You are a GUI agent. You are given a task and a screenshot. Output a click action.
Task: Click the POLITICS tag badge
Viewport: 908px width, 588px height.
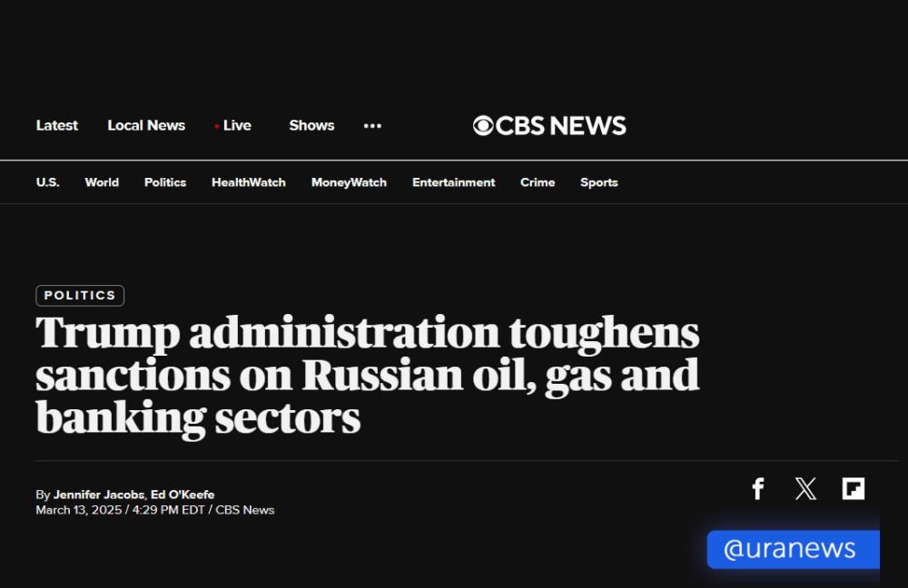[80, 295]
